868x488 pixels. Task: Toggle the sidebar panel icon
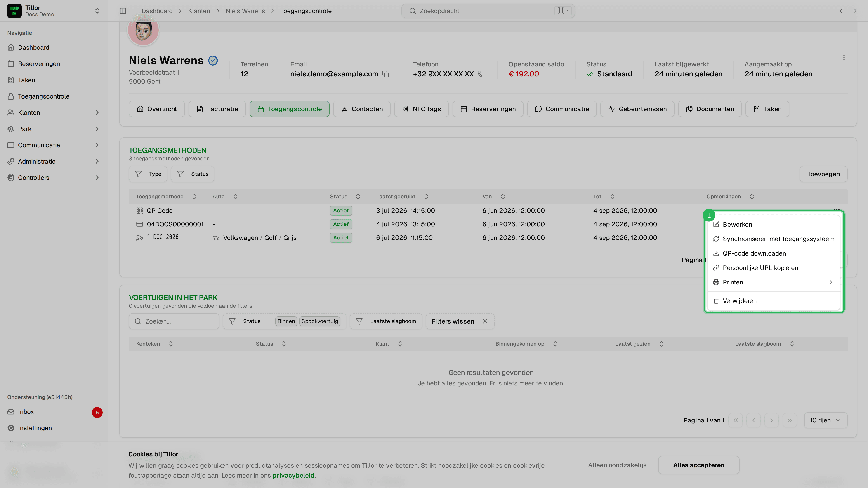[x=123, y=11]
